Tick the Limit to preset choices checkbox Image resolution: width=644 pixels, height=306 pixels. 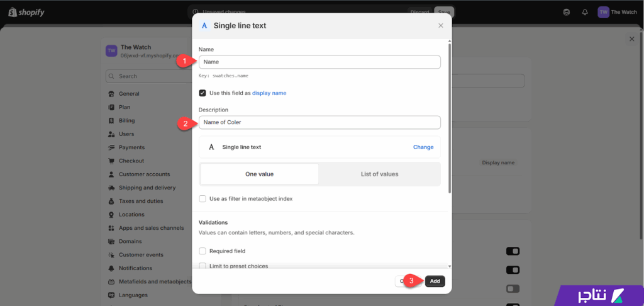pos(203,266)
